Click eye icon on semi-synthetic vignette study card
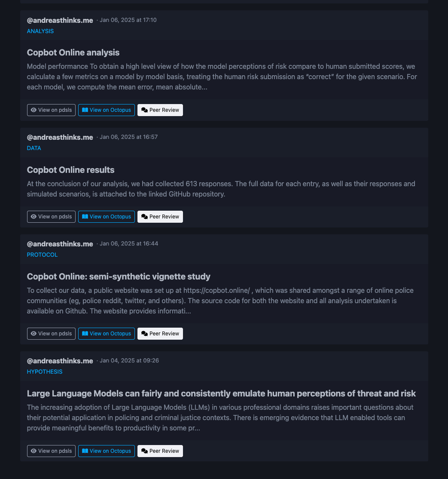Screen dimensions: 448x479 point(34,334)
